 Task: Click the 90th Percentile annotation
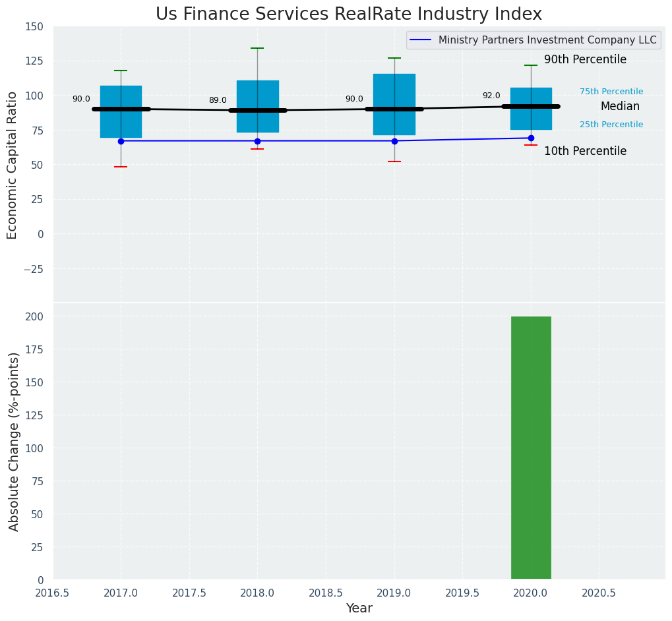[585, 60]
